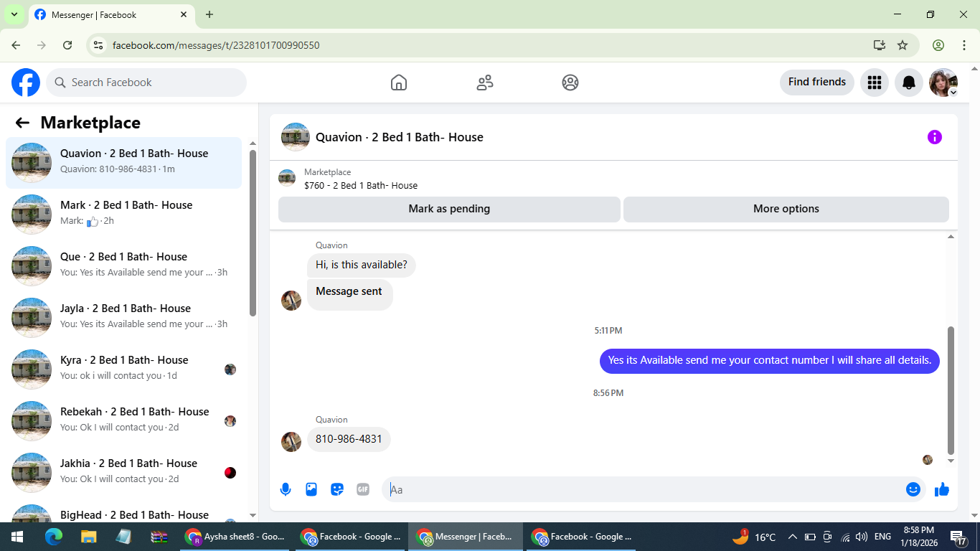Open the Facebook menu grid icon
980x551 pixels.
(x=874, y=83)
